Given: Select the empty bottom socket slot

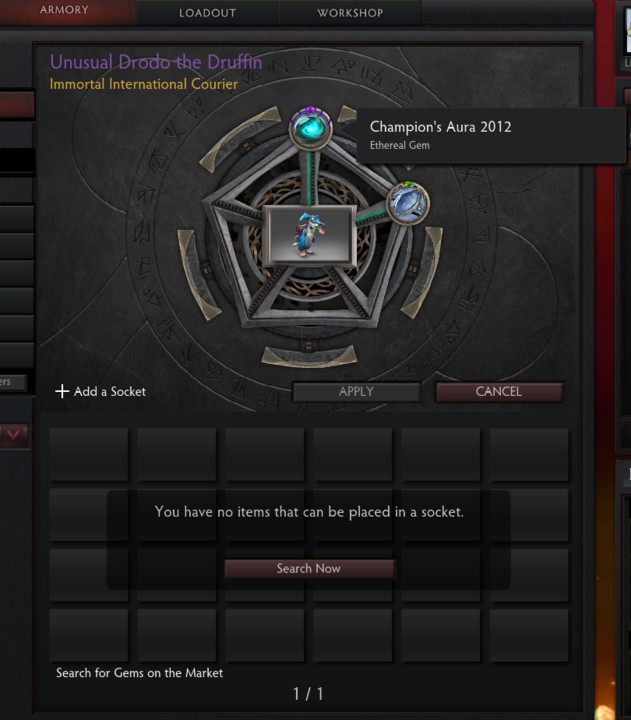Looking at the screenshot, I should click(x=309, y=356).
